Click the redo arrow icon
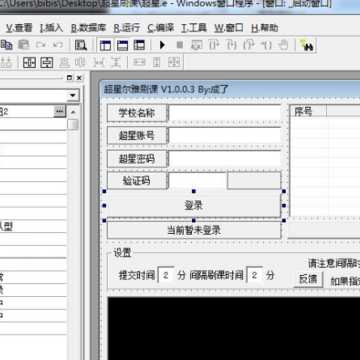Screen dimensions: 360x360 pos(41,45)
